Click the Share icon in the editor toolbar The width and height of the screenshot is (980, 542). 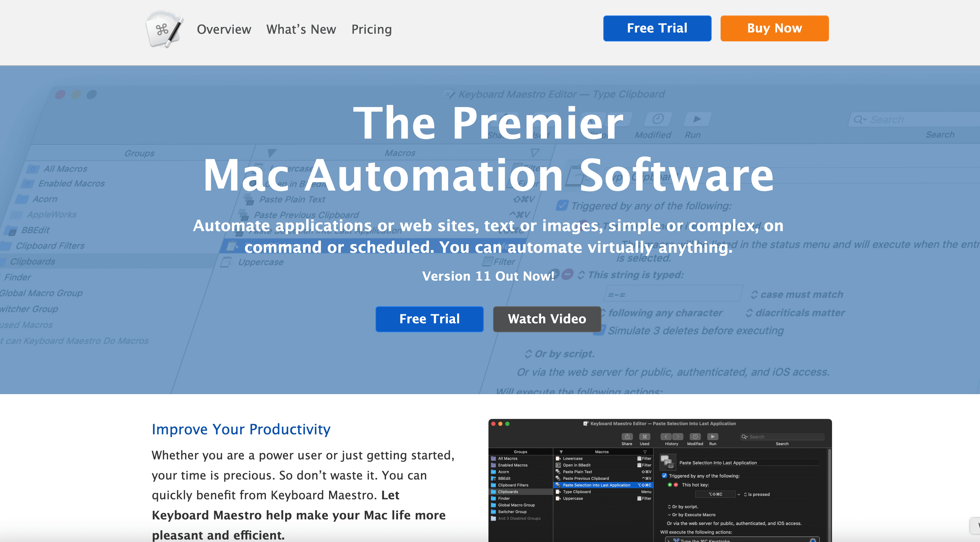(627, 437)
